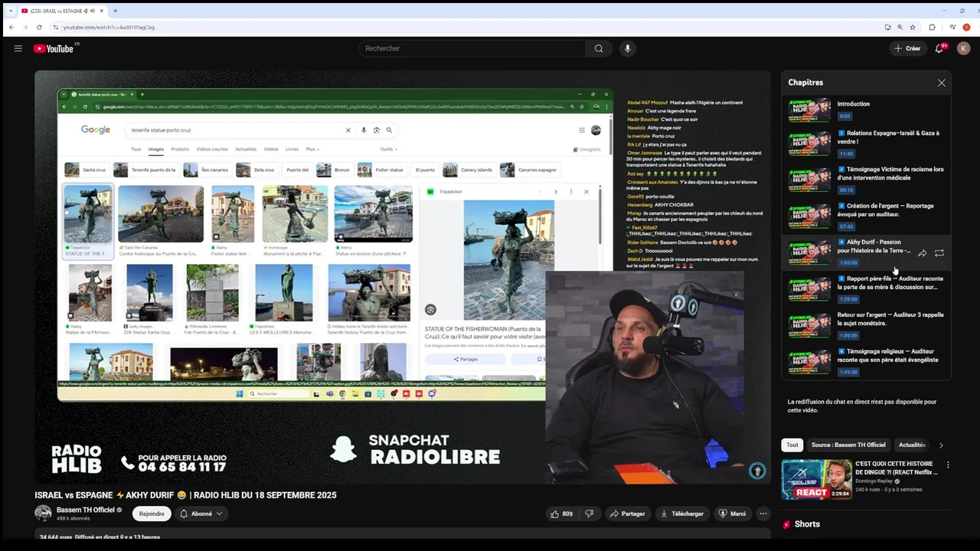Open the Chrome profile button
980x551 pixels.
pyautogui.click(x=967, y=27)
